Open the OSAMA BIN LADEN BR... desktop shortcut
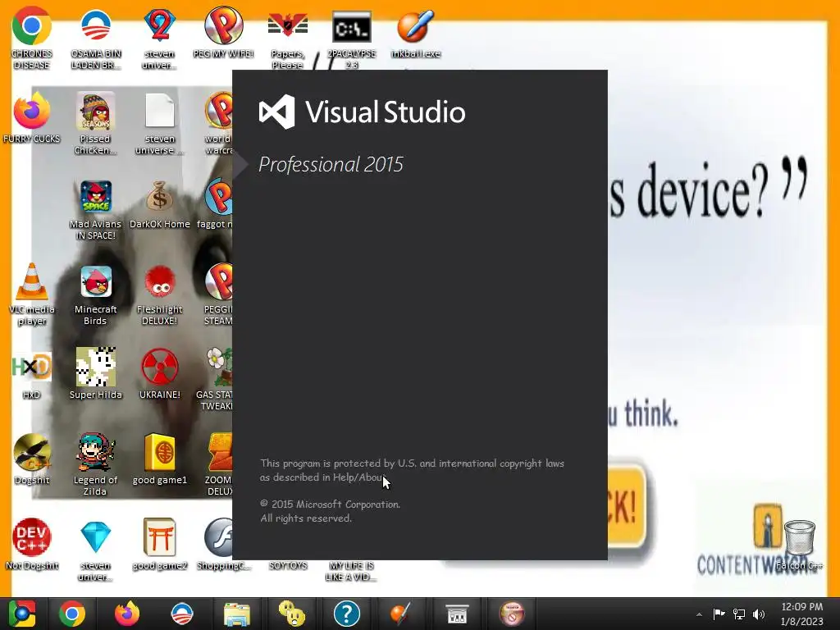The height and width of the screenshot is (630, 840). click(96, 38)
